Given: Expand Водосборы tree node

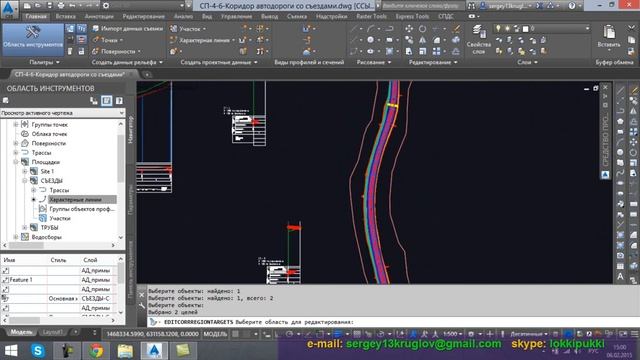Looking at the screenshot, I should click(x=16, y=237).
